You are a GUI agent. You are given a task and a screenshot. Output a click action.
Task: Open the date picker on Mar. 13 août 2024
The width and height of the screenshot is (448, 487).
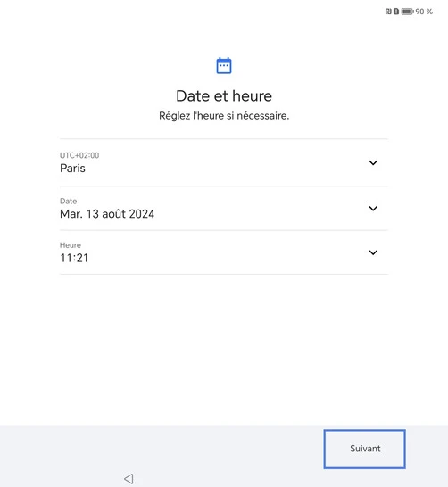click(x=107, y=214)
